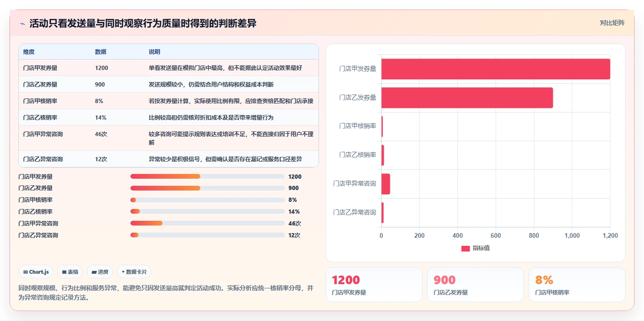Select the 进度 tag chip
644x321 pixels.
coord(100,272)
